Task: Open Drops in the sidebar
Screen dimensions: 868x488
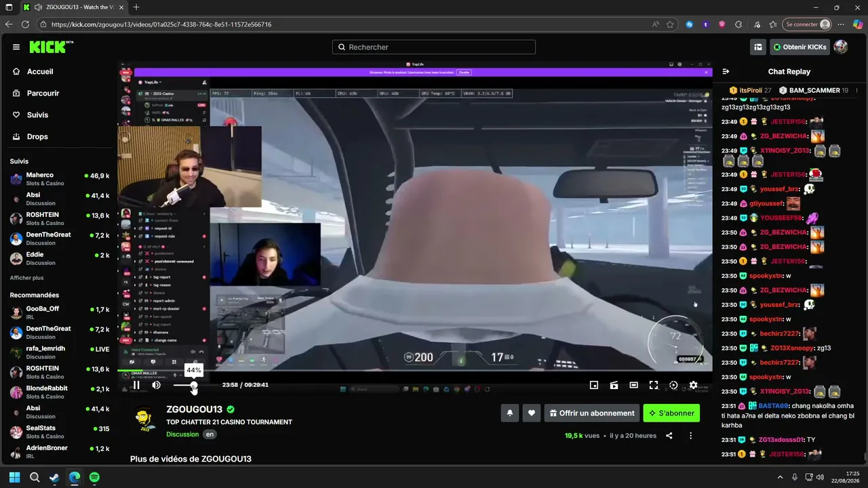Action: click(x=37, y=136)
